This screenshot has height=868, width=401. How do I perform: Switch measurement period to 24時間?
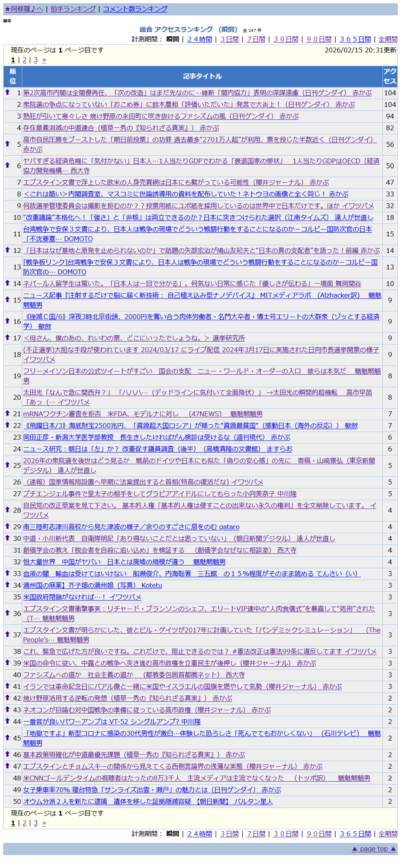(199, 39)
